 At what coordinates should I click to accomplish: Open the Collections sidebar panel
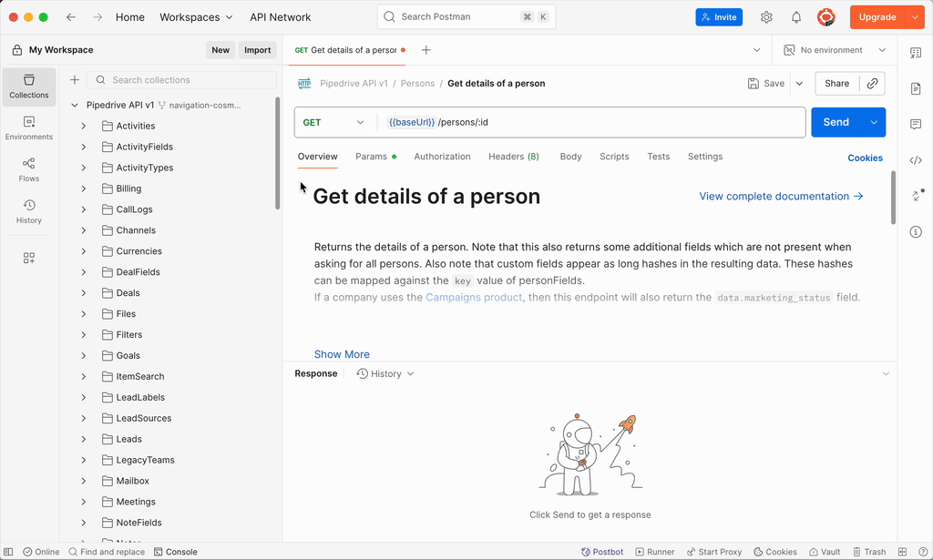28,87
